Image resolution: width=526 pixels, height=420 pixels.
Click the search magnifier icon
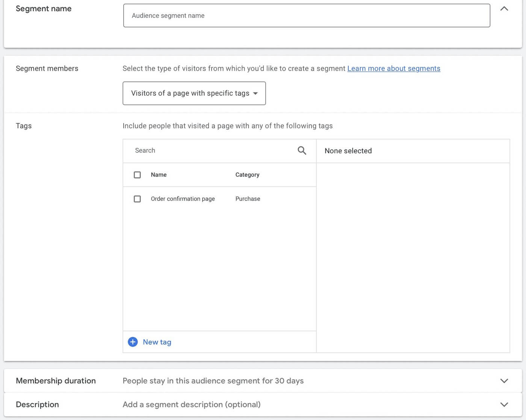point(302,150)
